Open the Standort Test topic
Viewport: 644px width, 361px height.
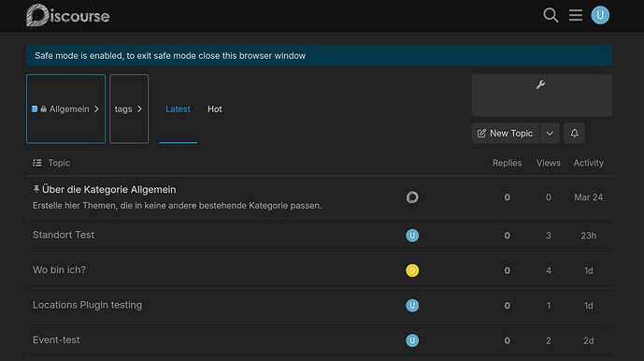(64, 235)
